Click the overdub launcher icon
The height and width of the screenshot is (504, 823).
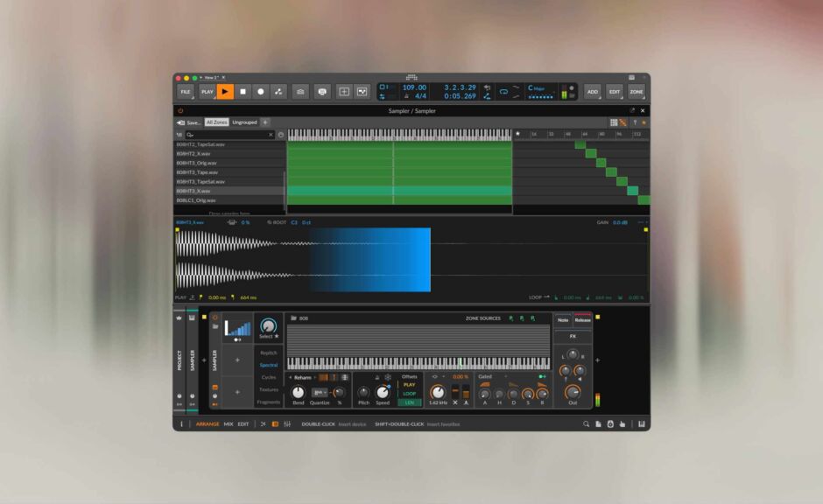tap(300, 92)
